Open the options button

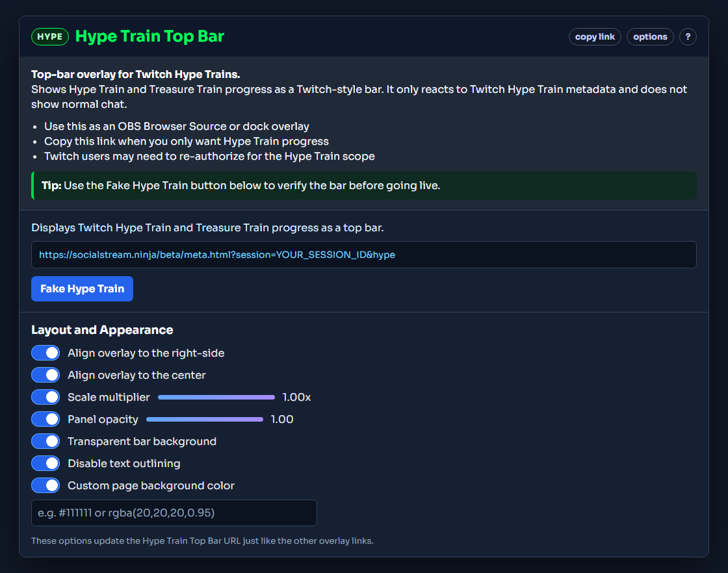click(650, 36)
